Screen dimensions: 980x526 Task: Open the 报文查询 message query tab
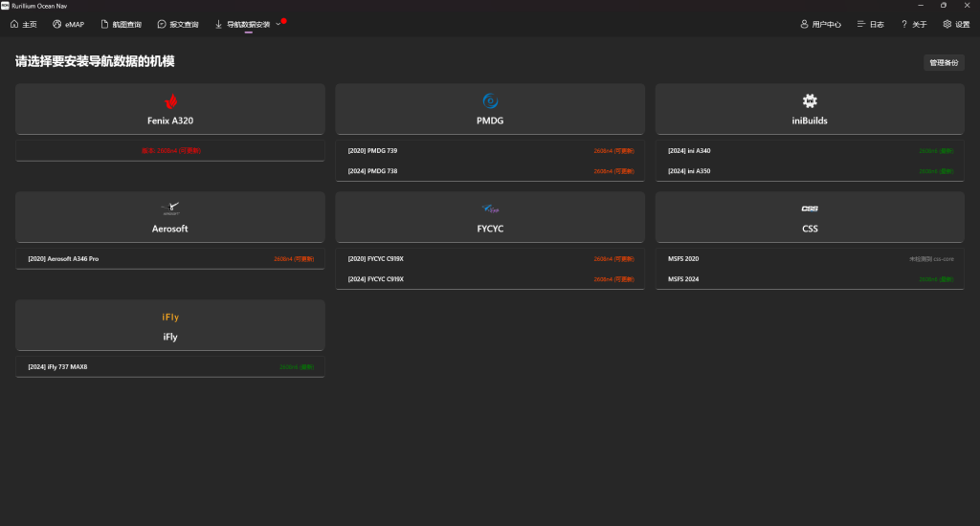[178, 24]
